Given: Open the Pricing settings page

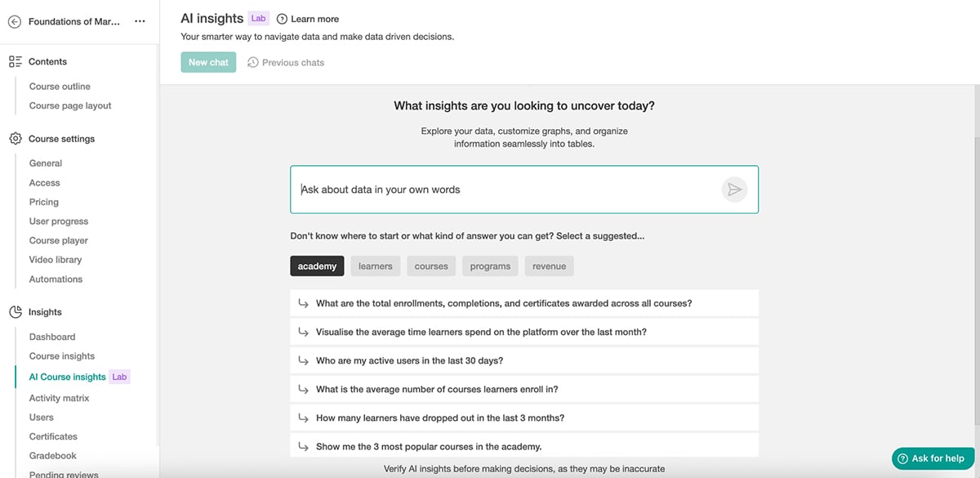Looking at the screenshot, I should pos(44,202).
